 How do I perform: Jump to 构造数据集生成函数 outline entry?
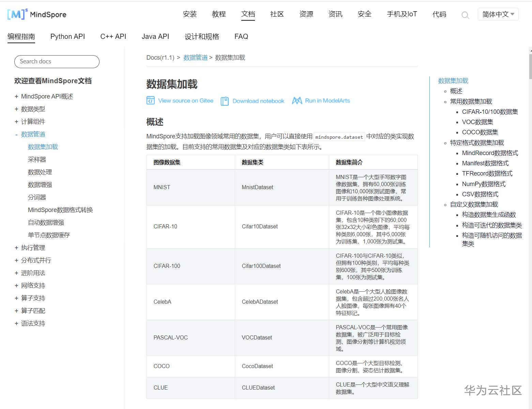coord(489,215)
